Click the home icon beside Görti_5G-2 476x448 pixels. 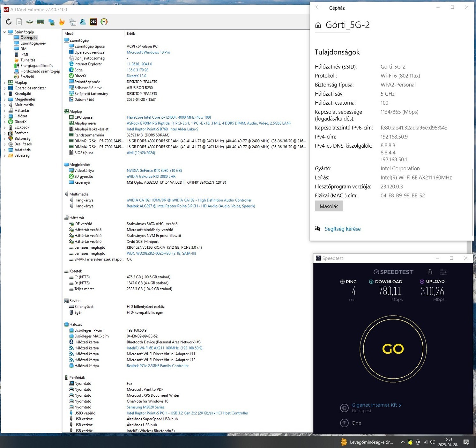[x=318, y=25]
